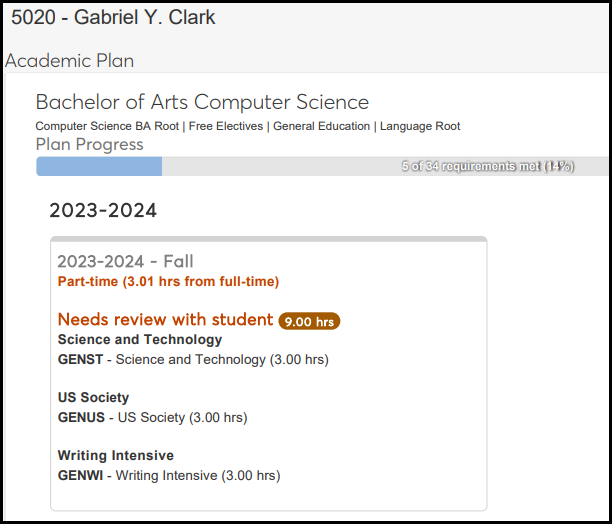The height and width of the screenshot is (524, 612).
Task: Click the bold Writing Intensive requirement heading
Action: coord(115,456)
